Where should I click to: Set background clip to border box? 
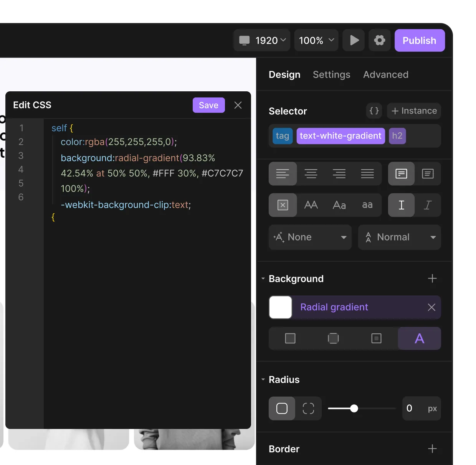(x=290, y=338)
